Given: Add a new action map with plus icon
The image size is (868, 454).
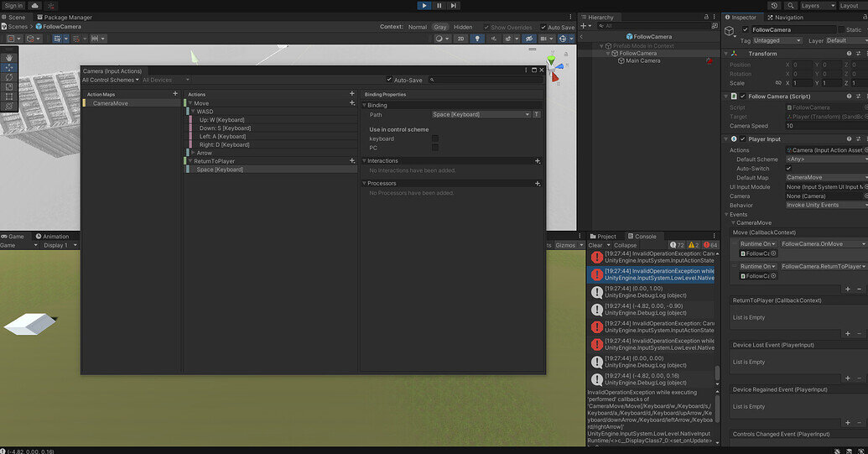Looking at the screenshot, I should click(x=174, y=94).
